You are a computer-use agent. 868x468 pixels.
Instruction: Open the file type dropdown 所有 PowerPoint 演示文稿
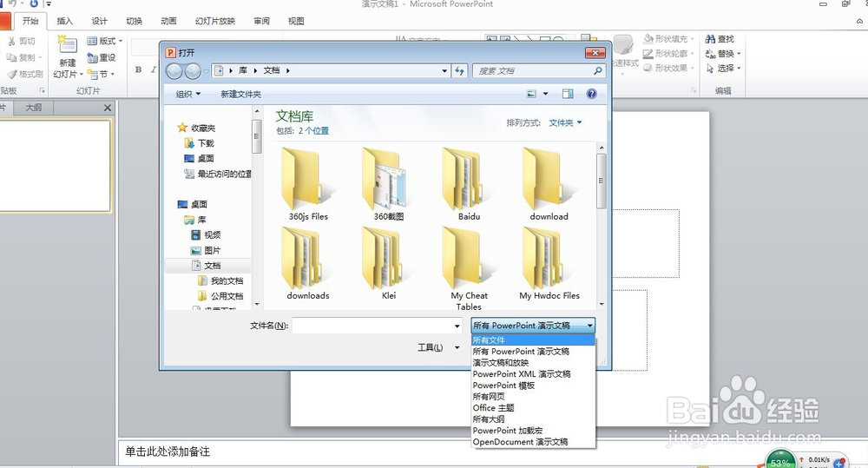coord(533,326)
